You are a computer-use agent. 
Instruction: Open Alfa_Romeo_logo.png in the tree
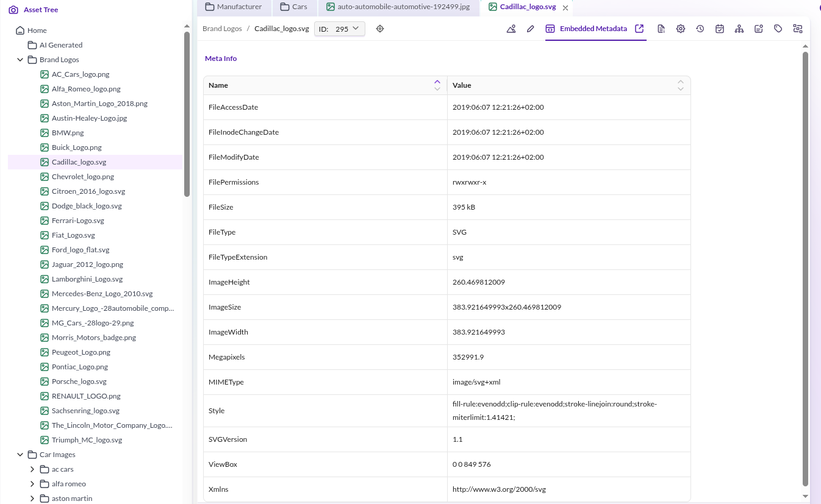pos(86,89)
